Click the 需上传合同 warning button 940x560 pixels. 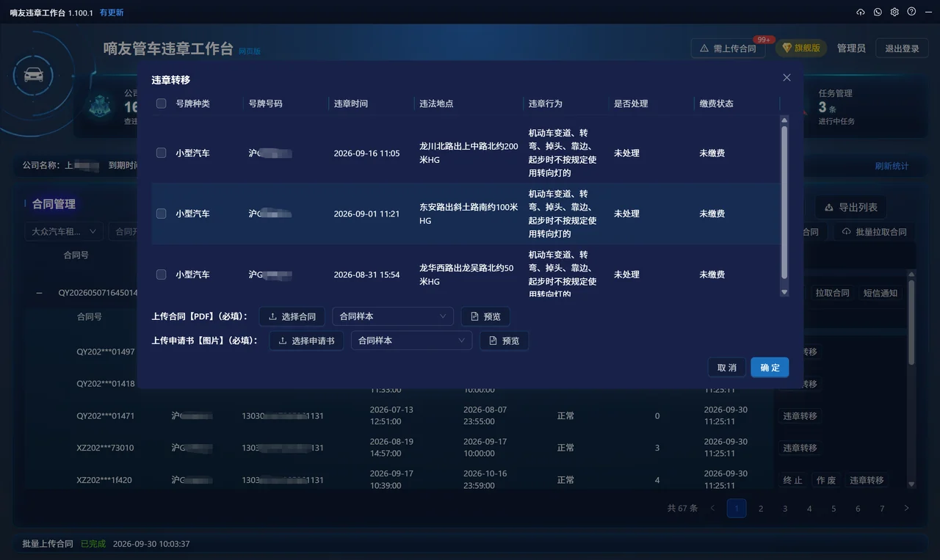click(x=728, y=48)
